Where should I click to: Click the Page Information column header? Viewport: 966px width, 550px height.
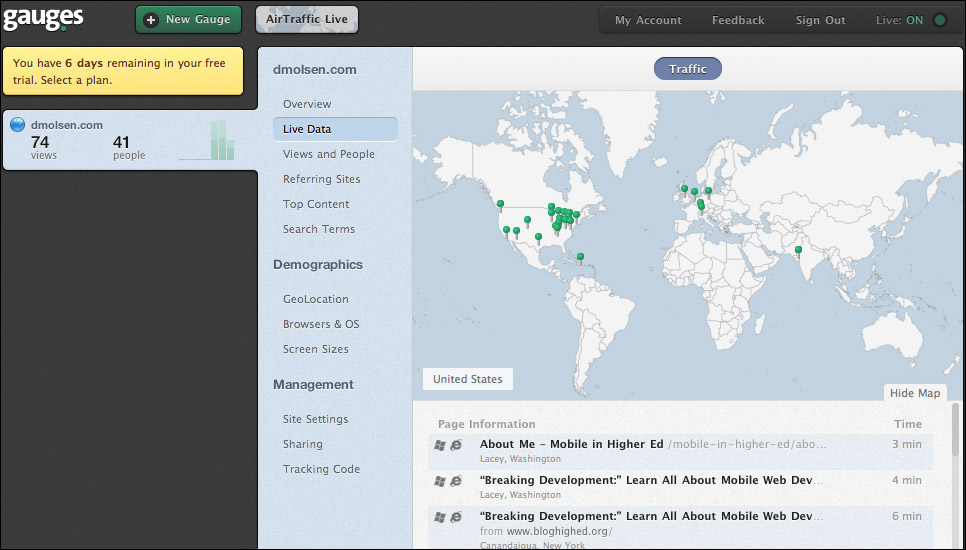pos(486,424)
